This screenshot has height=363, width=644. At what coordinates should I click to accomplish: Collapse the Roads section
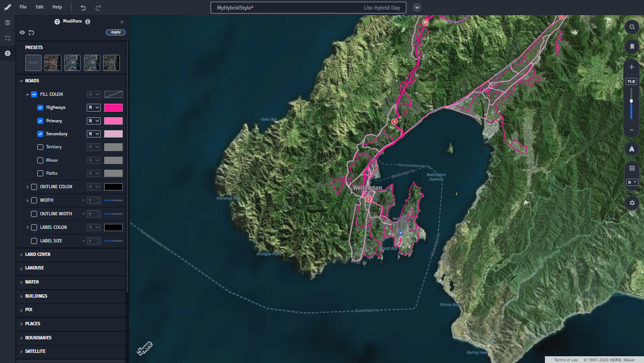pyautogui.click(x=21, y=81)
